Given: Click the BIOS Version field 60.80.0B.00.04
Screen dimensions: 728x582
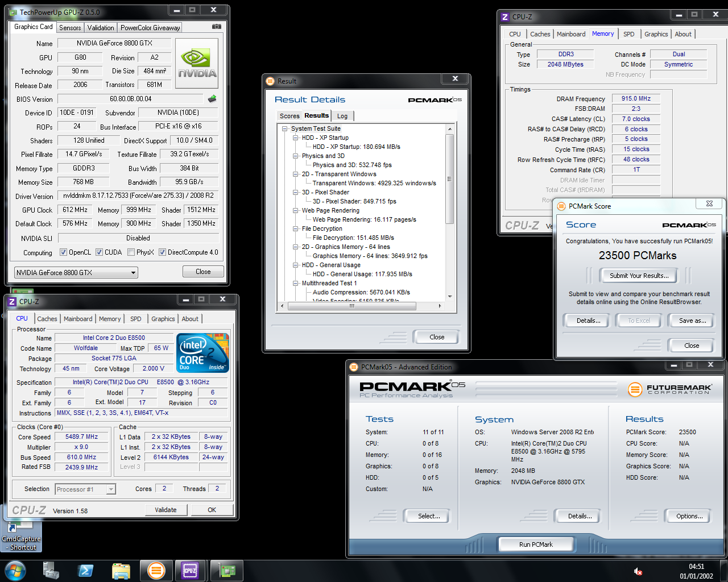Looking at the screenshot, I should tap(130, 99).
